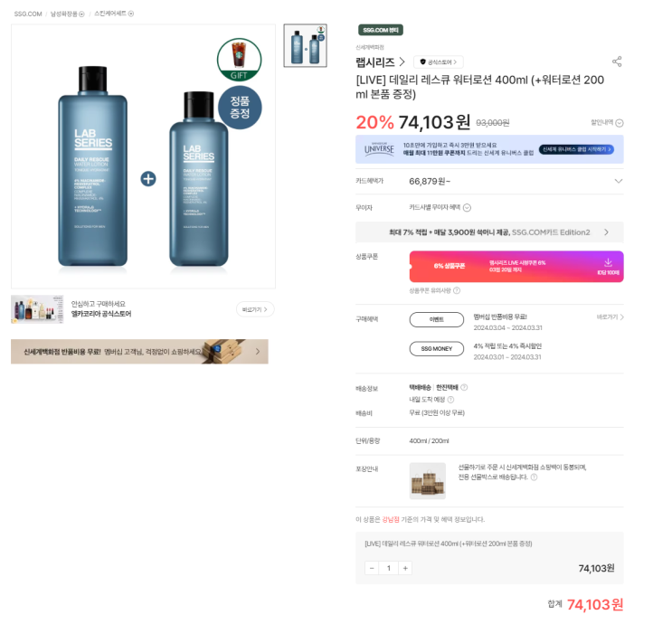672x624 pixels.
Task: Click help icon next to 한진택배
Action: tap(464, 387)
